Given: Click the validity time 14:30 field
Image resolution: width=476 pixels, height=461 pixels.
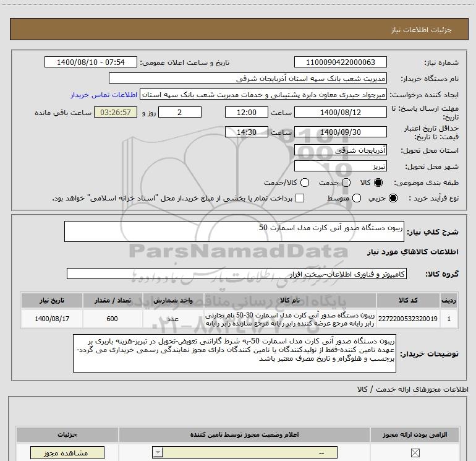Looking at the screenshot, I should [x=247, y=132].
